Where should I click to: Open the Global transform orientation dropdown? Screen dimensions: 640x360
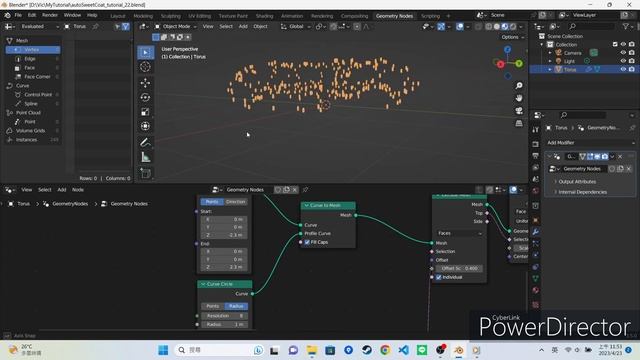(x=296, y=27)
